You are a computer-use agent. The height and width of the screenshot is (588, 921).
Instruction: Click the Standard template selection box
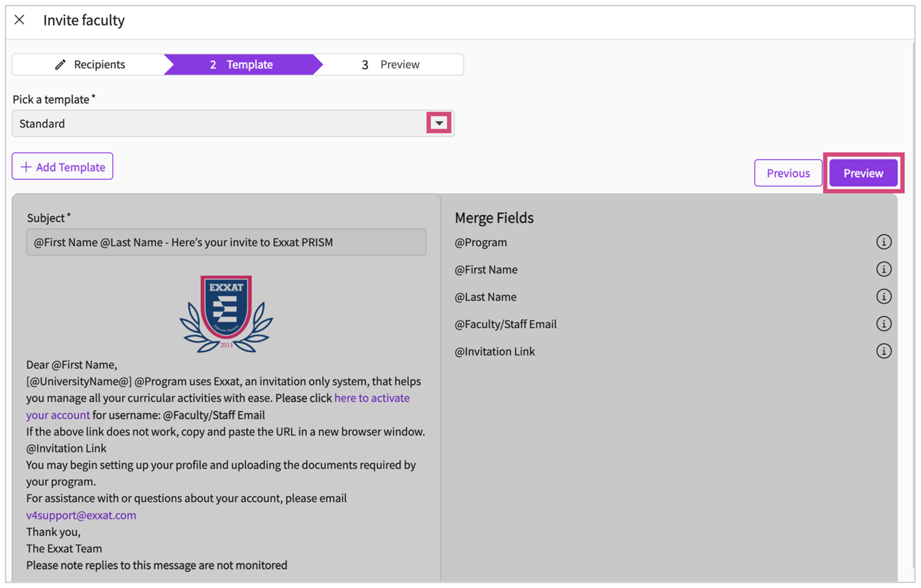click(220, 124)
